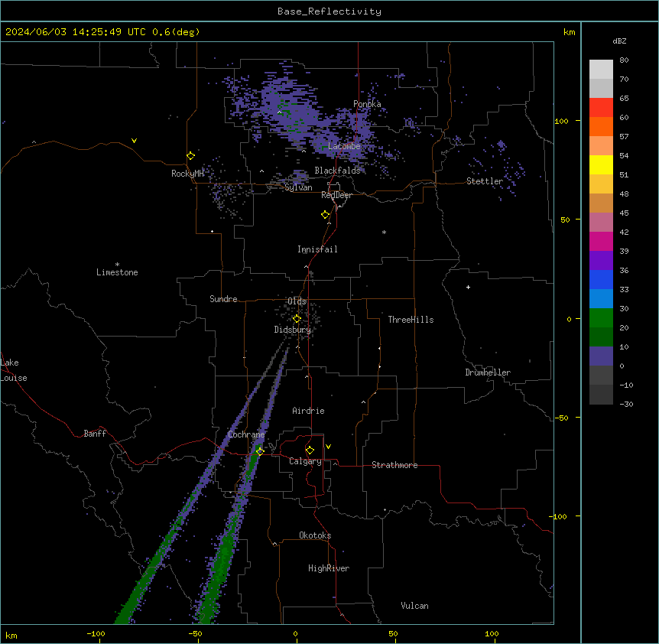Click the Sylvan label on the map
Screen dimensions: 659x644
(298, 187)
